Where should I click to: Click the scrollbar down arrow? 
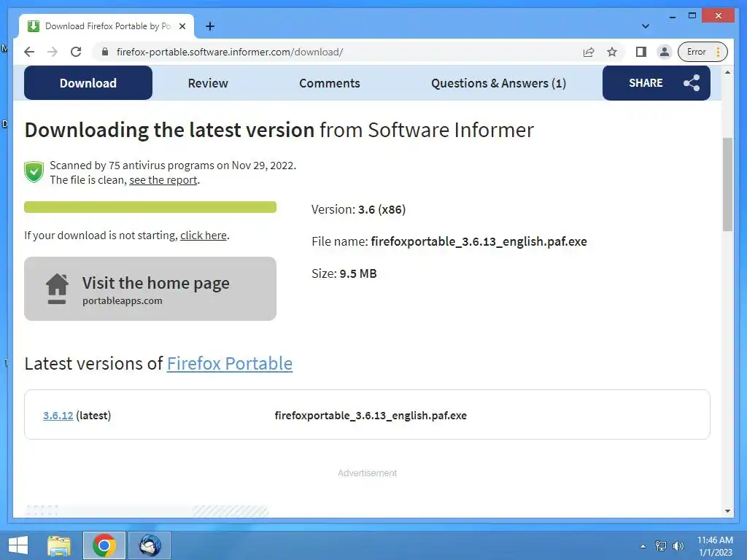click(x=727, y=511)
